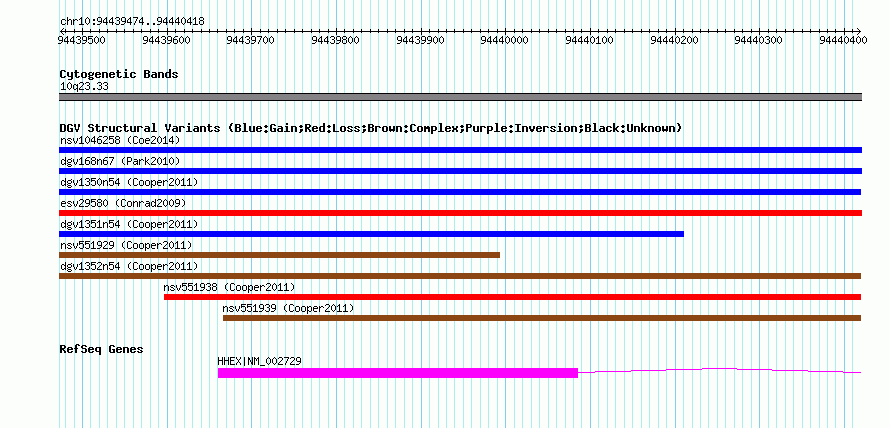Select the blue dgv168n67 gain bar

pyautogui.click(x=460, y=171)
